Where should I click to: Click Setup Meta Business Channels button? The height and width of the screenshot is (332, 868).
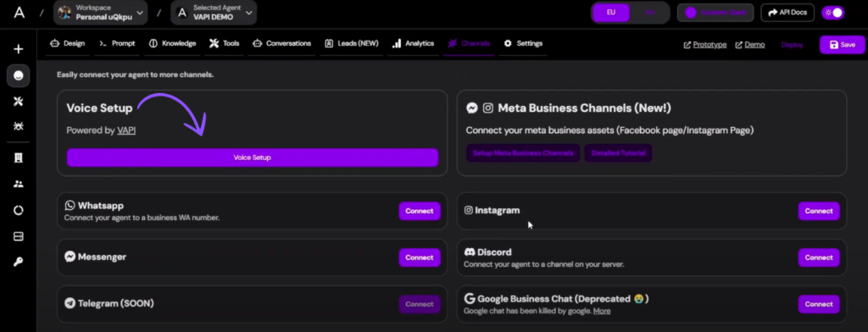[x=523, y=153]
